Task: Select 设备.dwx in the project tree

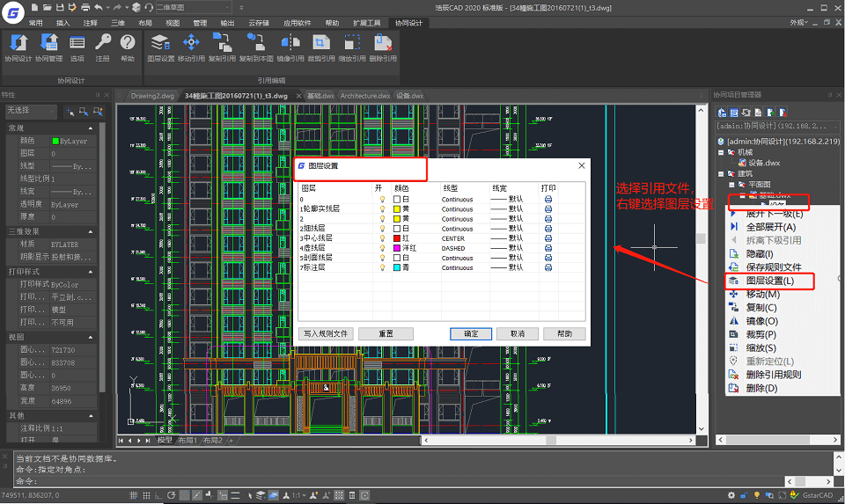Action: 764,163
